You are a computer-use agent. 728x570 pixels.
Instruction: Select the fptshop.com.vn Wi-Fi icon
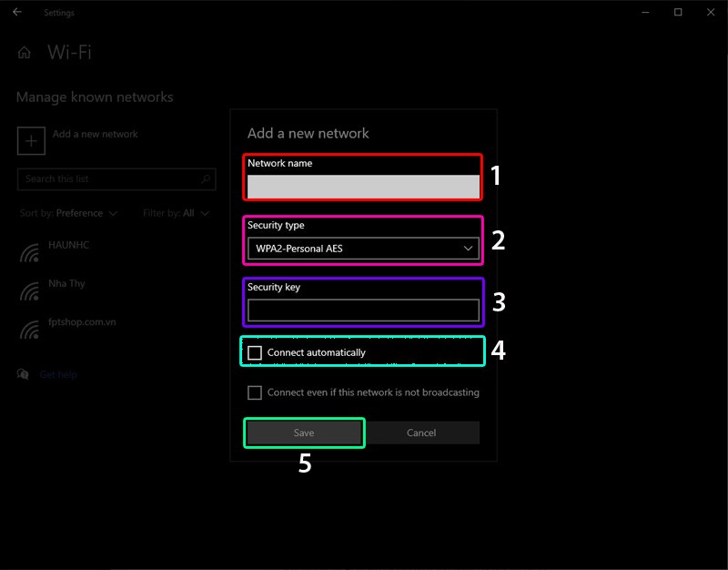point(29,331)
